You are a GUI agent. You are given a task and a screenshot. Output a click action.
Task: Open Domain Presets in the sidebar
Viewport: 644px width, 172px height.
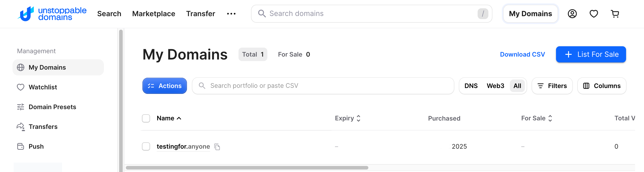(x=52, y=107)
